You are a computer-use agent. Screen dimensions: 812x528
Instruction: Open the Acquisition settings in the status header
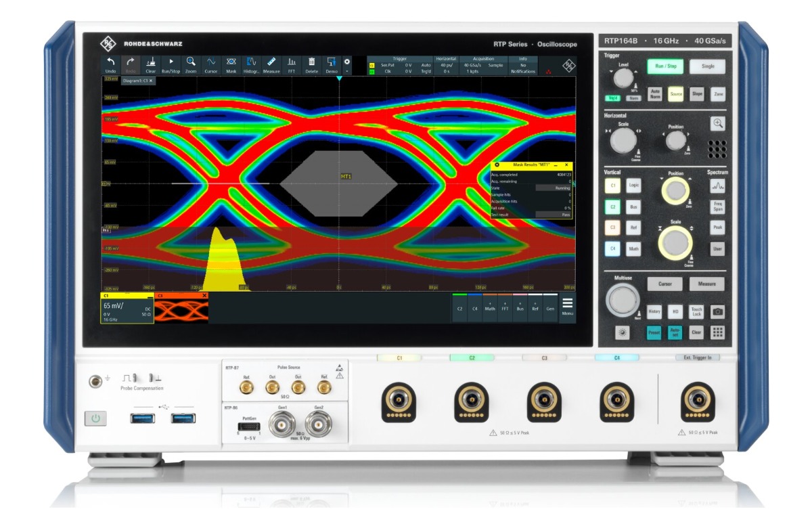484,65
